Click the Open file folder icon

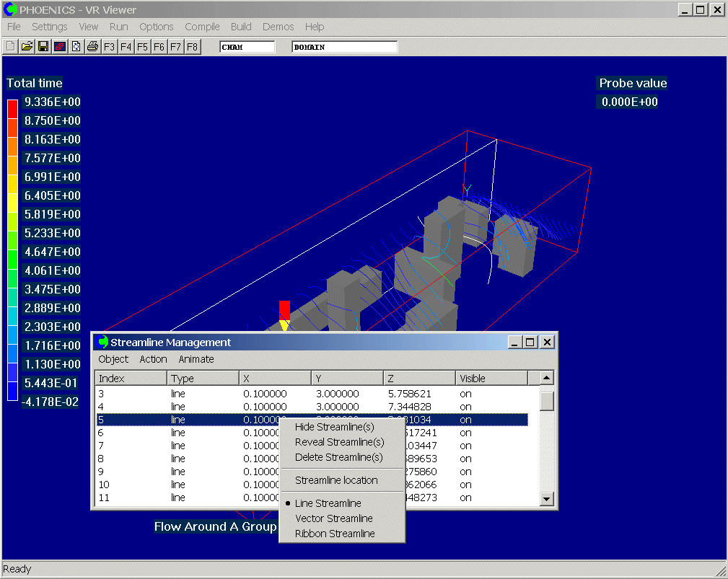pyautogui.click(x=27, y=46)
